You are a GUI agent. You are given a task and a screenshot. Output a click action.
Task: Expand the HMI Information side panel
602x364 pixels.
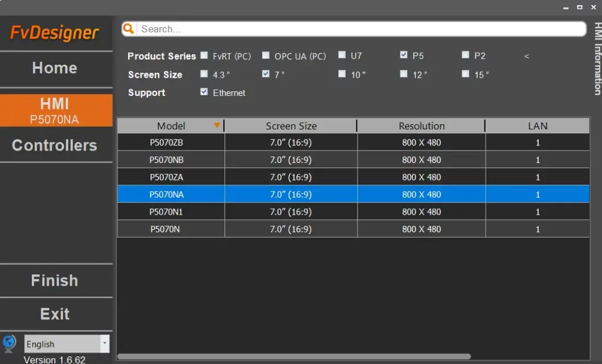click(x=597, y=59)
